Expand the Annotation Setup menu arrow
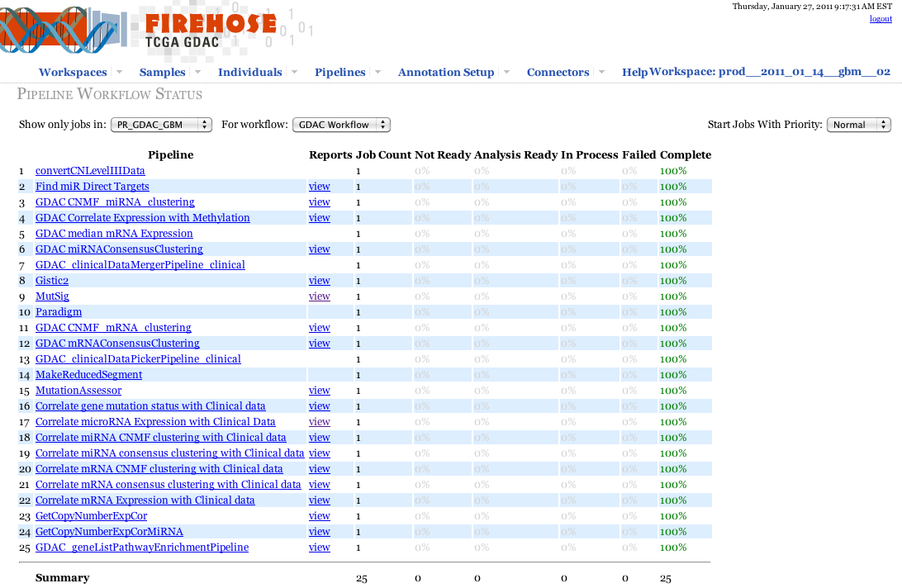This screenshot has width=902, height=588. click(x=506, y=72)
